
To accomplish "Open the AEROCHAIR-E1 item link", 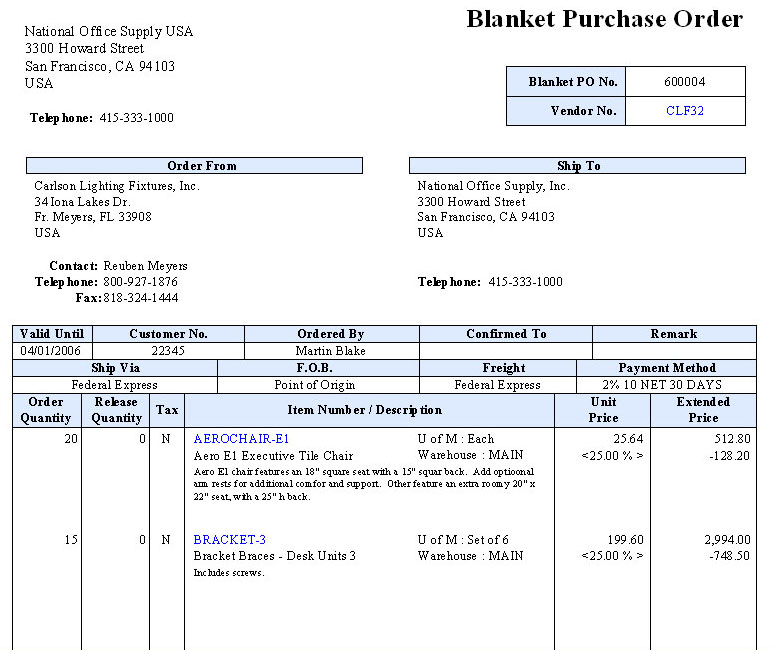I will tap(241, 439).
